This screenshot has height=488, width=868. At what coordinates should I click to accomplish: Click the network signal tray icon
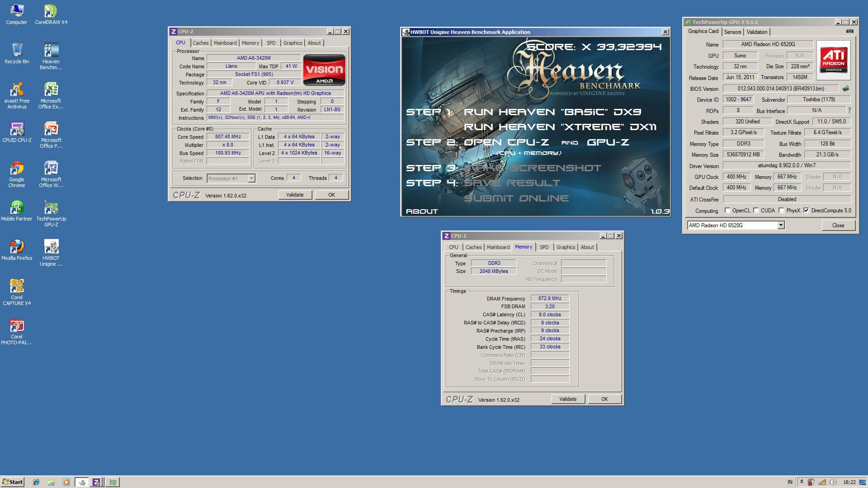tap(822, 482)
